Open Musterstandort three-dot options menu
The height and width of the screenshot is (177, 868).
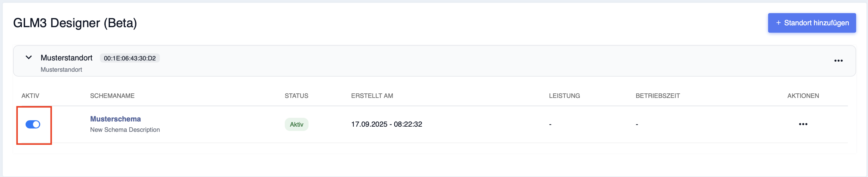tap(838, 61)
